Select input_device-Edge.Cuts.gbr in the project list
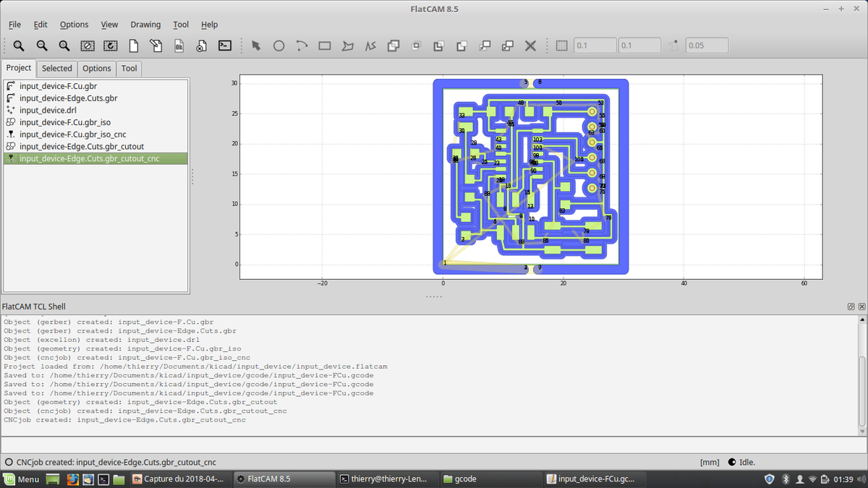Image resolution: width=868 pixels, height=488 pixels. tap(95, 98)
